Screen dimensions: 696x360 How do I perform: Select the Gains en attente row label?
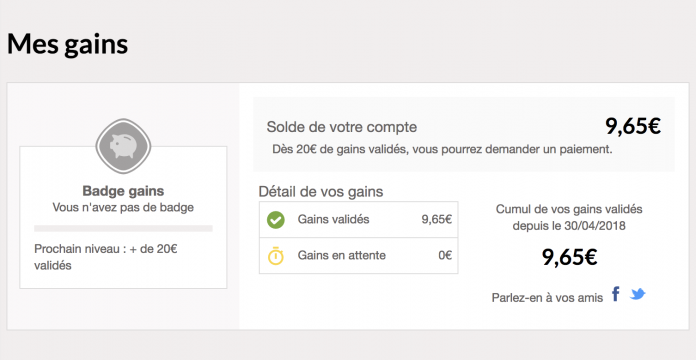tap(342, 256)
